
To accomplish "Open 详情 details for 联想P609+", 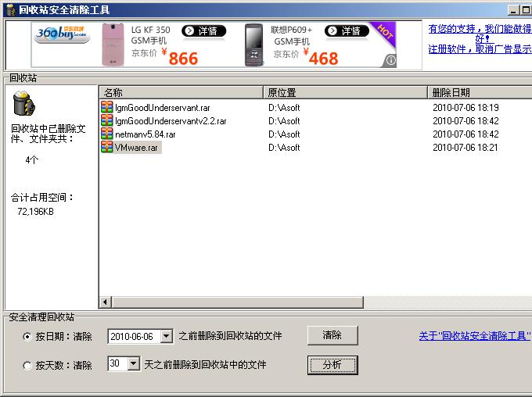I will pos(347,31).
